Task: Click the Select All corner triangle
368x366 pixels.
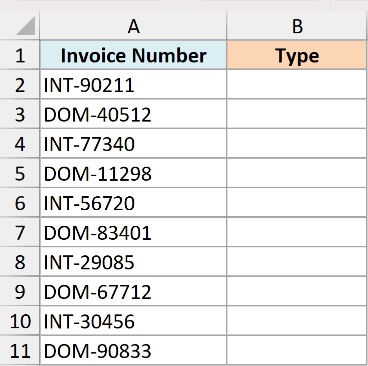Action: (x=25, y=26)
